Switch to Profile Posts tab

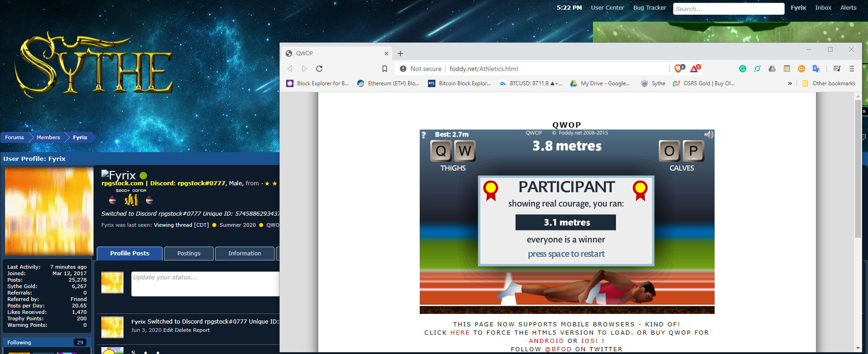(129, 254)
